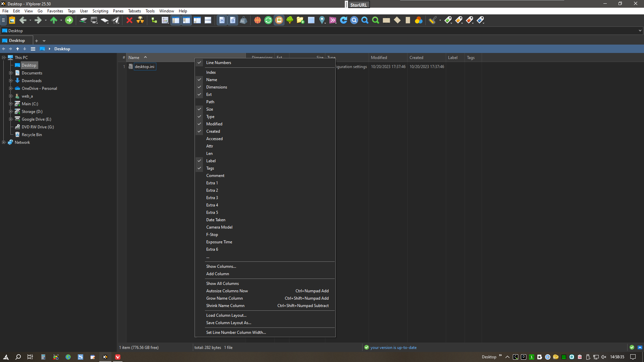Check the Path column entry
Viewport: 644px width, 362px height.
210,102
